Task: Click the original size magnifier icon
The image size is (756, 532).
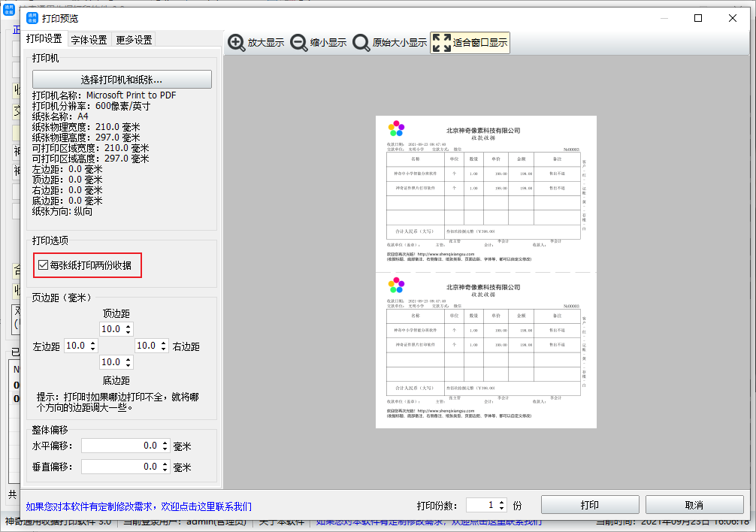Action: click(x=361, y=43)
